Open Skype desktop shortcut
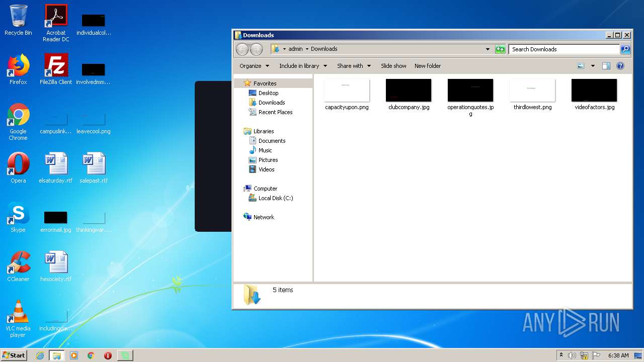 [x=18, y=217]
